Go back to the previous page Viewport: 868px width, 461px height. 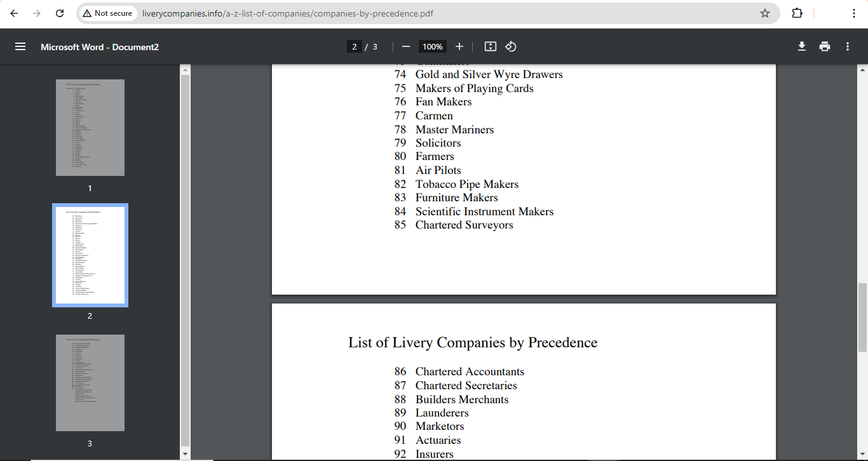[14, 13]
